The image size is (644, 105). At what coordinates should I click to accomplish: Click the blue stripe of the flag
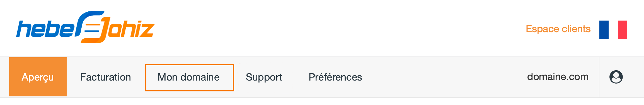coord(604,30)
